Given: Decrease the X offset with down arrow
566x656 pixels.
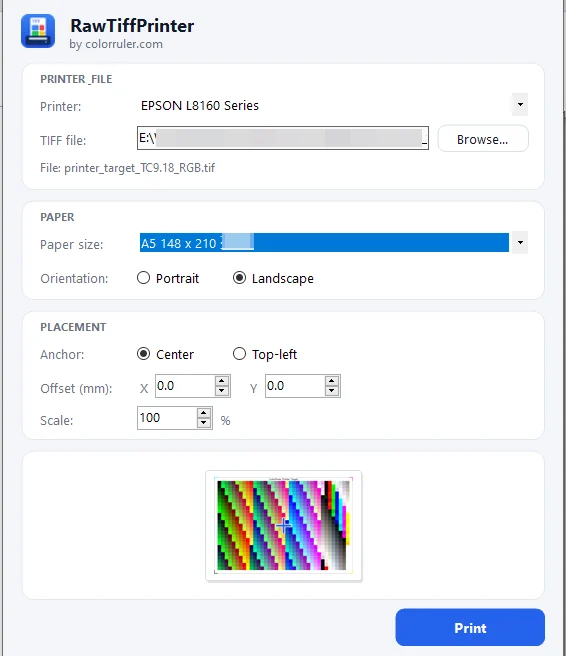Looking at the screenshot, I should 222,391.
